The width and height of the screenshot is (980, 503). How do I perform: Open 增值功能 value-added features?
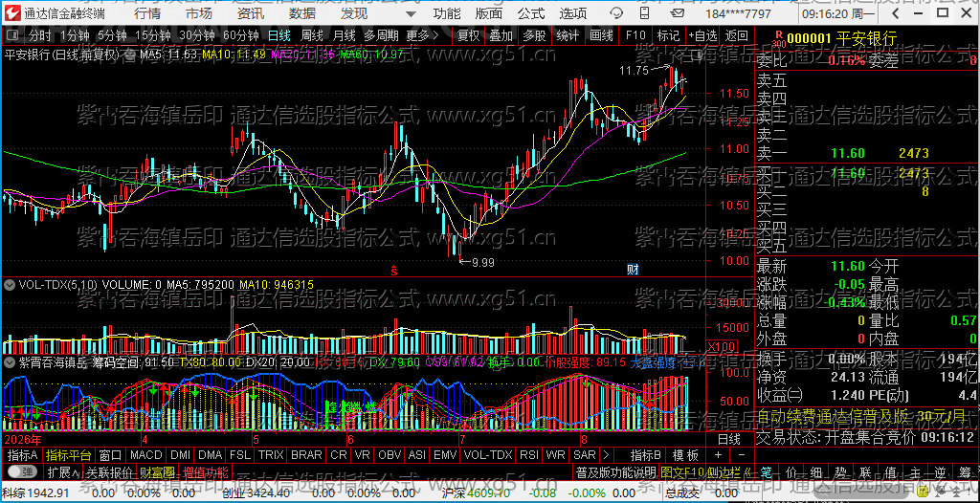coord(205,471)
